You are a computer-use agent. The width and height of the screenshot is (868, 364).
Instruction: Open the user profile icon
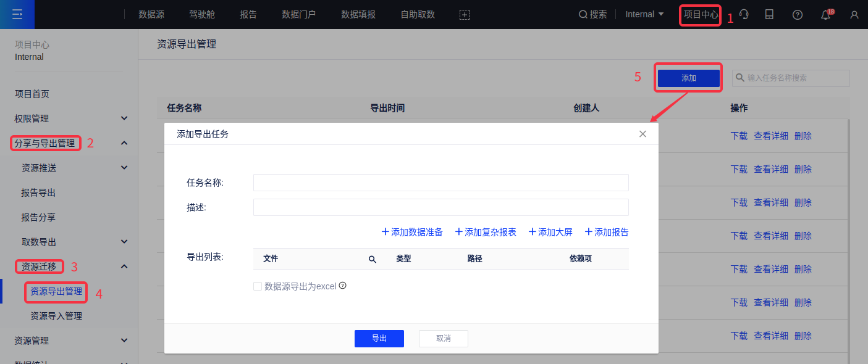854,15
